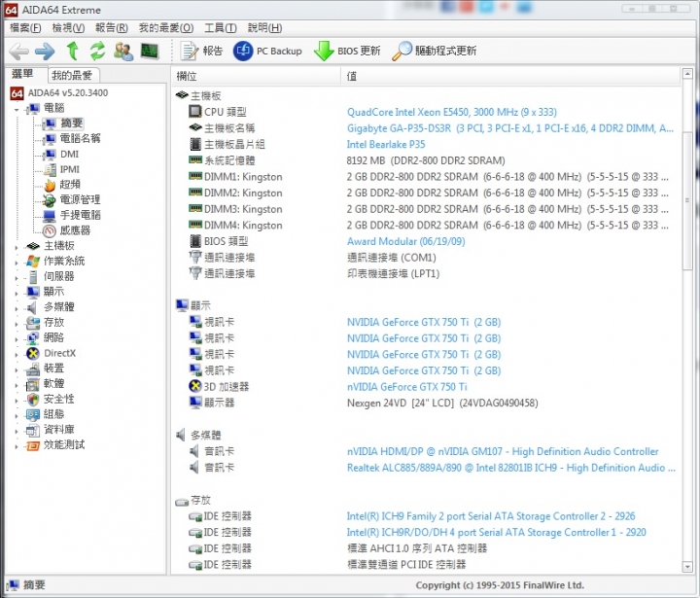Open the 工具(T) menu
Image resolution: width=700 pixels, height=598 pixels.
pyautogui.click(x=221, y=27)
